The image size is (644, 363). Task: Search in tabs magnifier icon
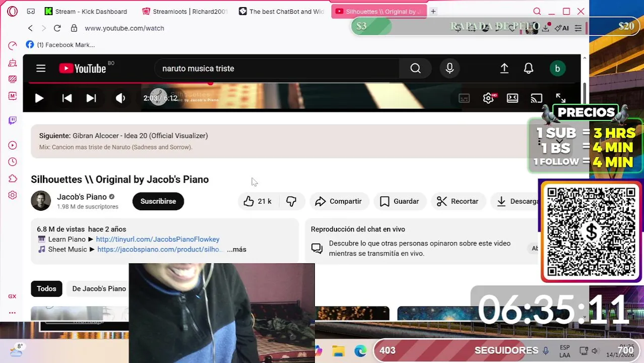click(x=537, y=11)
